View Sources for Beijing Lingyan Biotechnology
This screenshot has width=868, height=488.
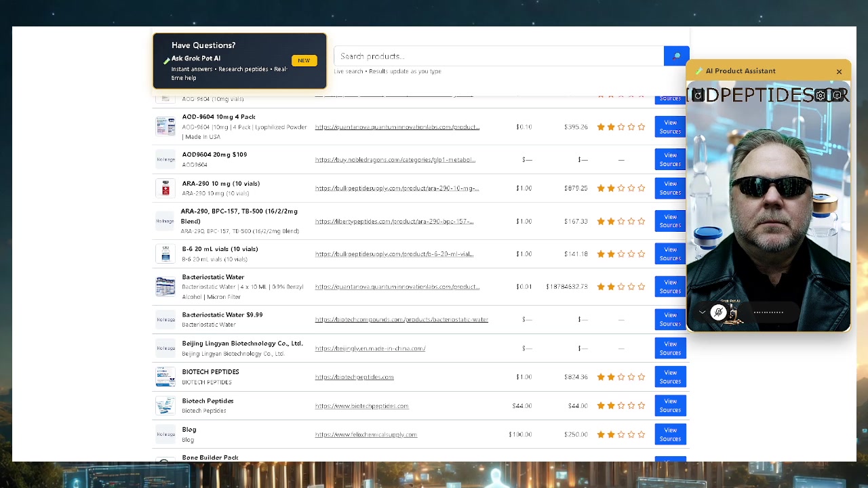pyautogui.click(x=670, y=348)
